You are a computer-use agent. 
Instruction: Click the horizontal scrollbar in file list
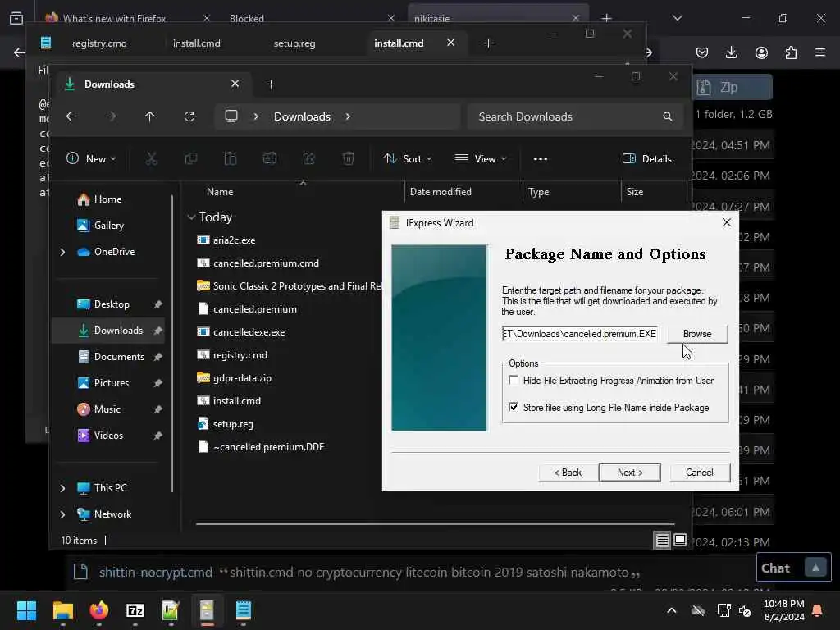pyautogui.click(x=435, y=524)
